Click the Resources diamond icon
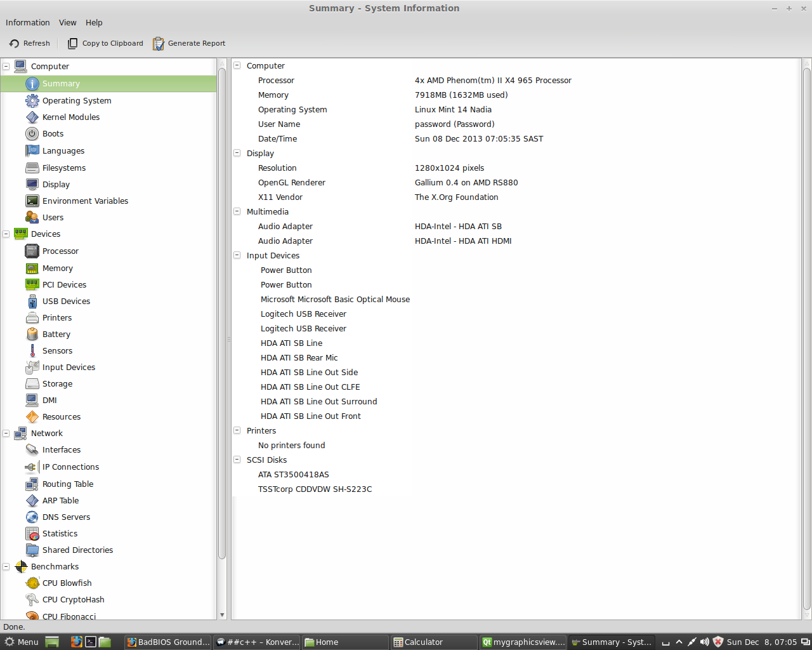Viewport: 812px width, 650px height. pyautogui.click(x=32, y=416)
